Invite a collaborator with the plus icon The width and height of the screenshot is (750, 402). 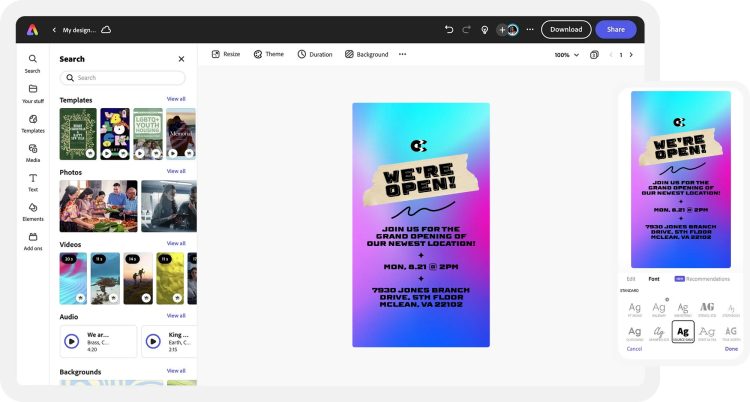pos(502,30)
